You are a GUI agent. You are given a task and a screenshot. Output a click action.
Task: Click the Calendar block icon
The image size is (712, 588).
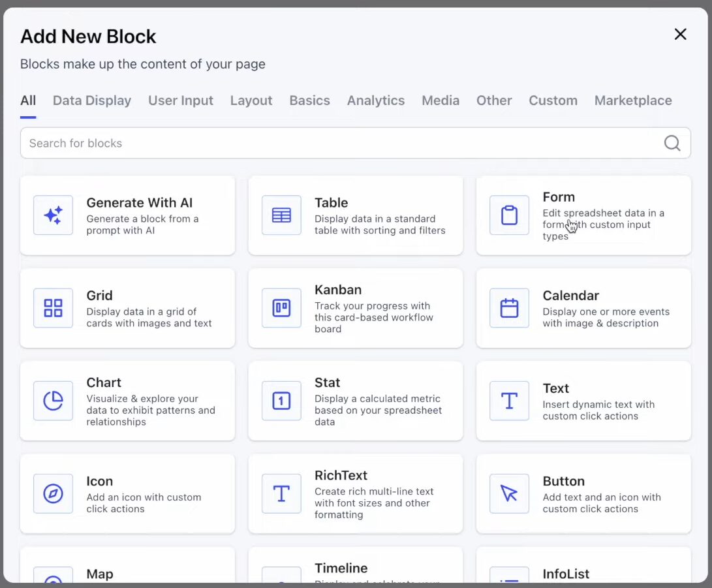click(510, 308)
